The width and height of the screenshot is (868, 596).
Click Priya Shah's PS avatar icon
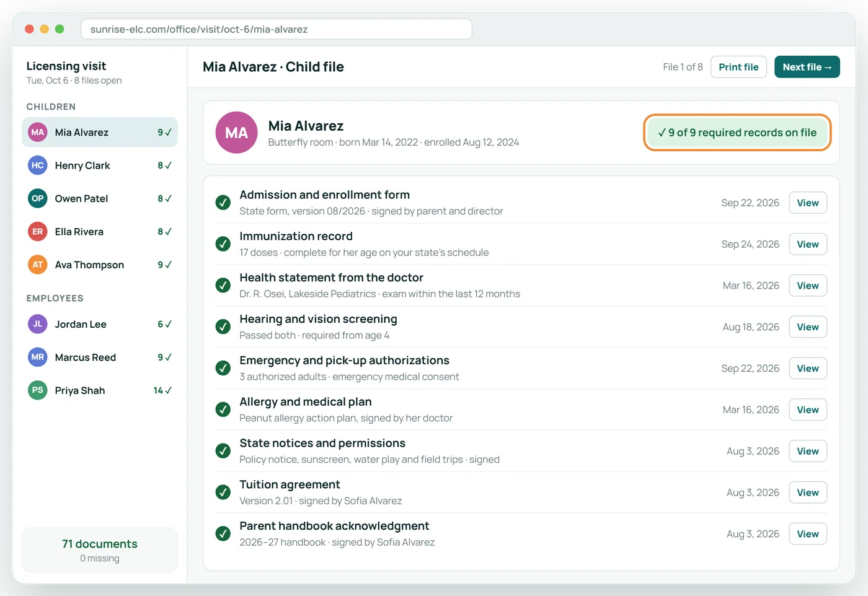[38, 390]
